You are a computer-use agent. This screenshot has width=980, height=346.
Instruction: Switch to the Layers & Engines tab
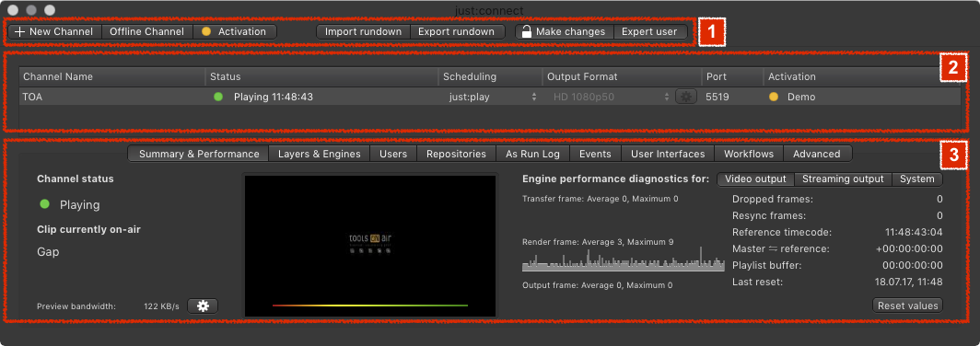click(x=320, y=154)
